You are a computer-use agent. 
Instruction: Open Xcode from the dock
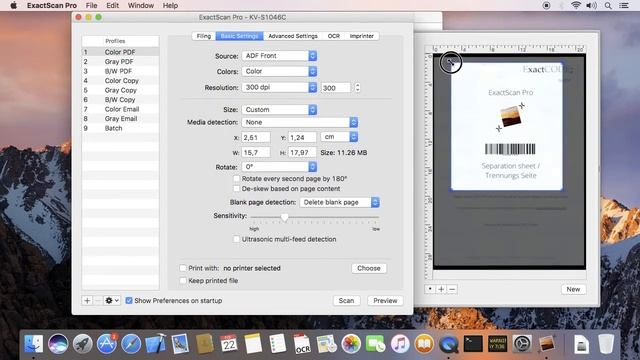coord(156,344)
